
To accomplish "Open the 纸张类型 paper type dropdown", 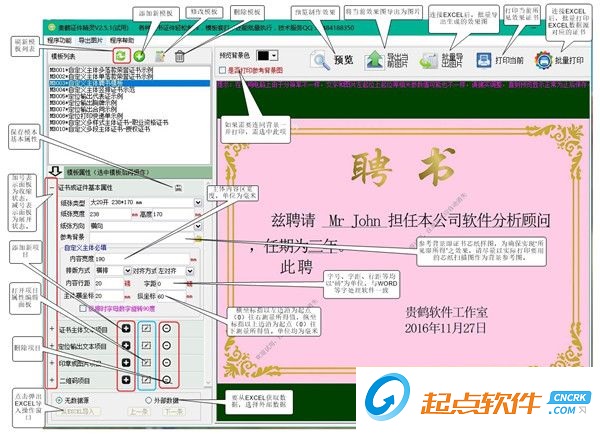I will coord(198,202).
